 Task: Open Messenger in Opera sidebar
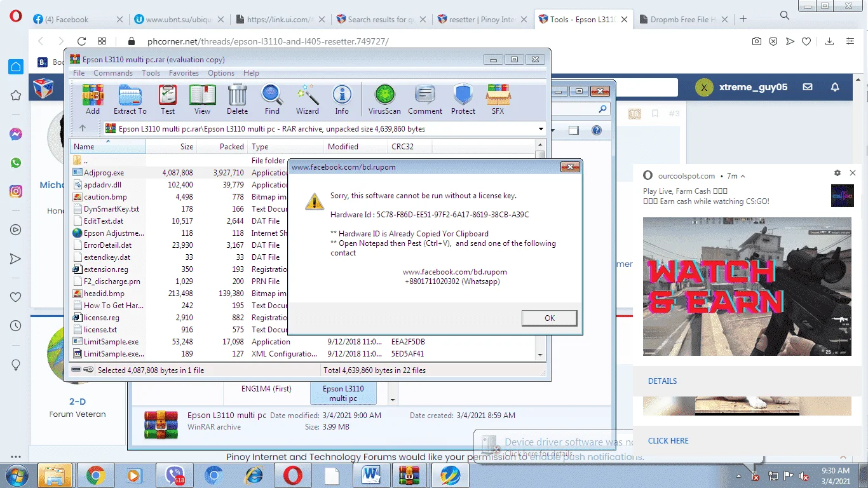pos(16,134)
